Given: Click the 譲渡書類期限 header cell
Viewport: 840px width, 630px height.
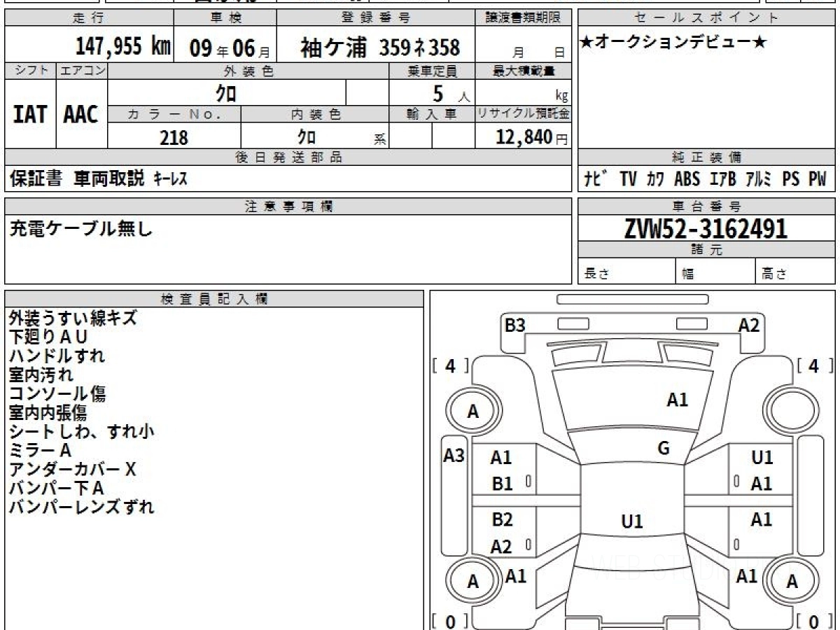Looking at the screenshot, I should click(x=523, y=18).
